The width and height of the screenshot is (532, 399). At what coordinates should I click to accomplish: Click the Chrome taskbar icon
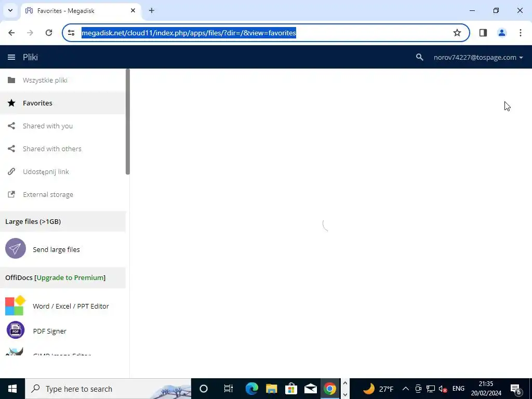click(330, 389)
